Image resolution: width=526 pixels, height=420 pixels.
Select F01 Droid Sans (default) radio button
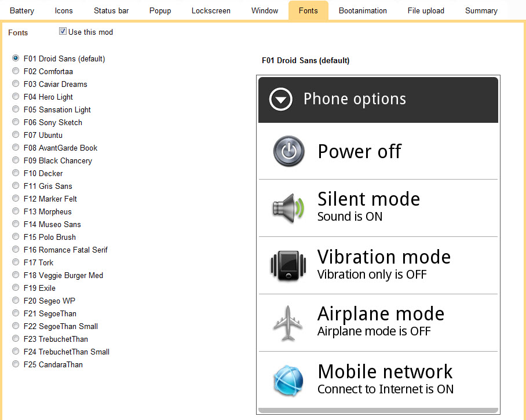16,58
